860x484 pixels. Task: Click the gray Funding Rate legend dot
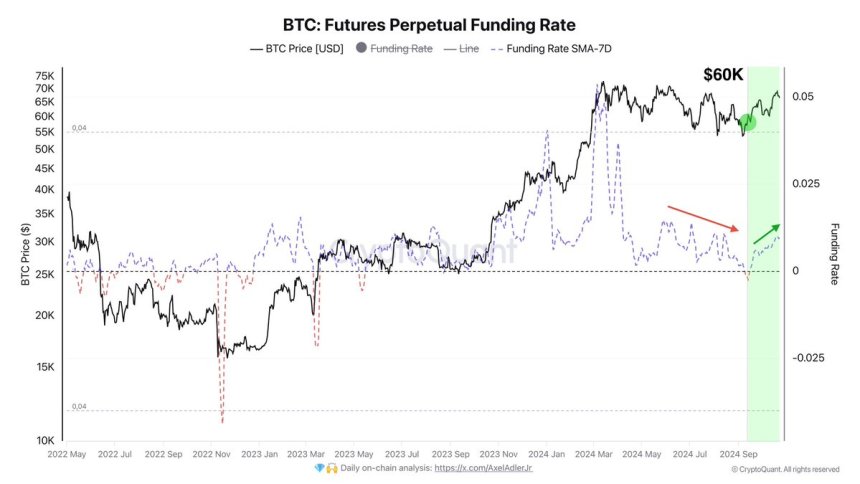361,48
